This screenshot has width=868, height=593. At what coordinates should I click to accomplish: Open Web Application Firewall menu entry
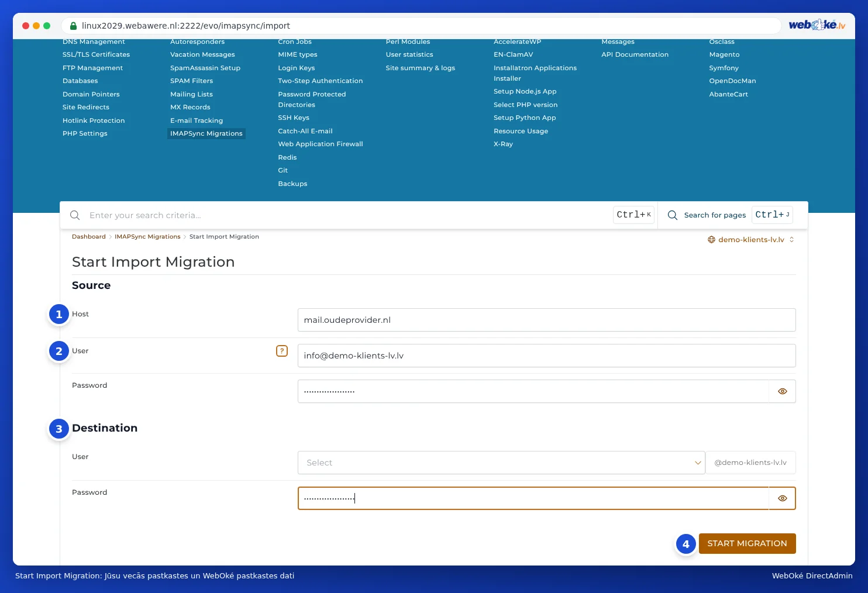click(x=321, y=144)
